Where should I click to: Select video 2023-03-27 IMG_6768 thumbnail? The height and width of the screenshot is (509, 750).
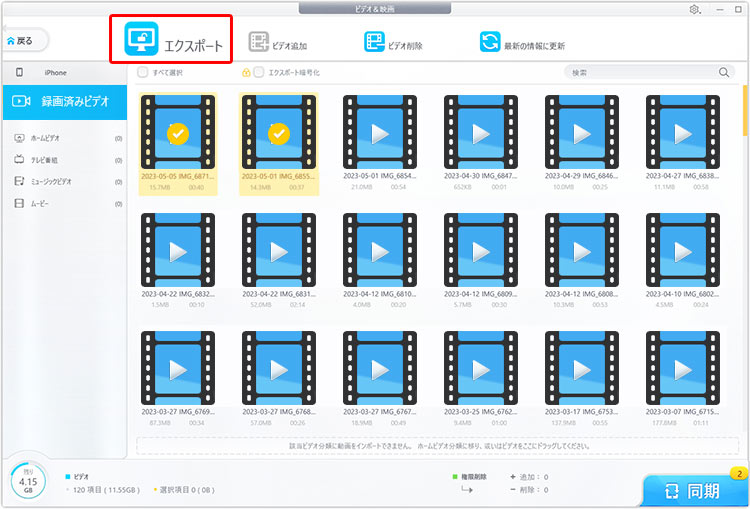pyautogui.click(x=279, y=368)
